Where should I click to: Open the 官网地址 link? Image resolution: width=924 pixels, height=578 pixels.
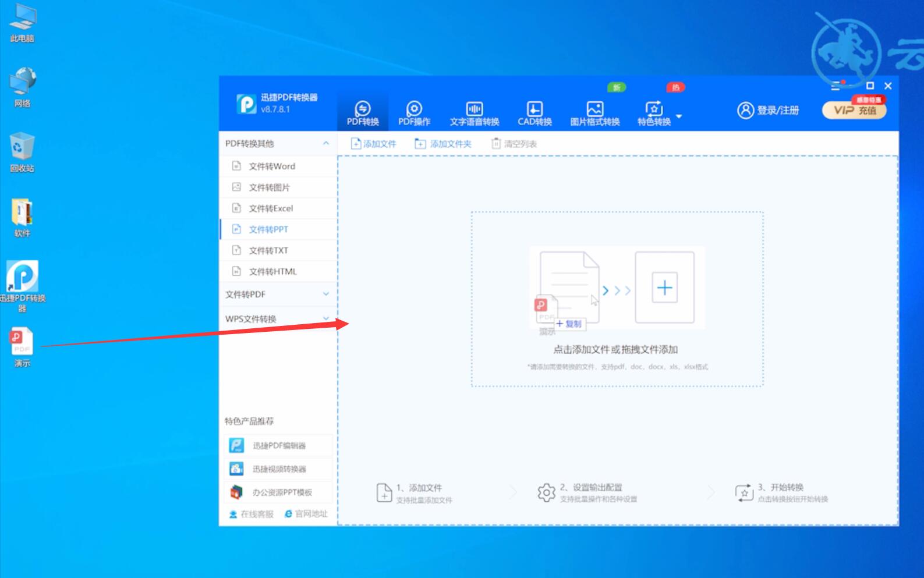coord(306,514)
